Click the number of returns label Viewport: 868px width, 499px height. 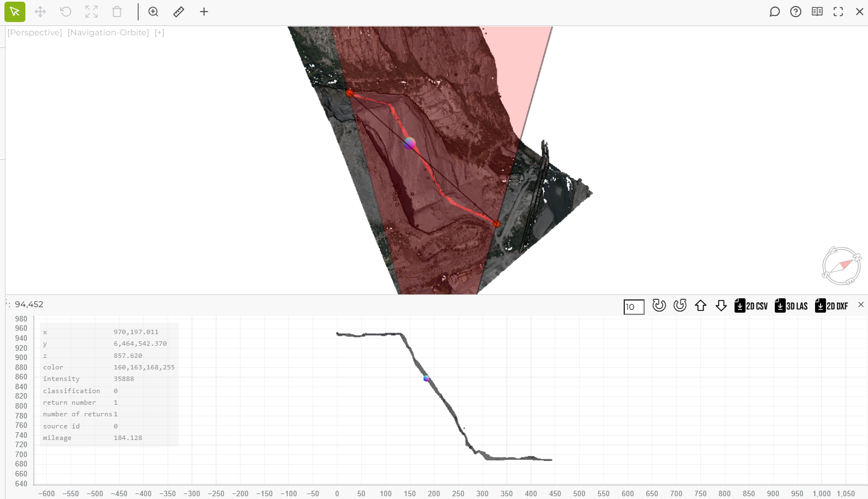click(x=78, y=414)
